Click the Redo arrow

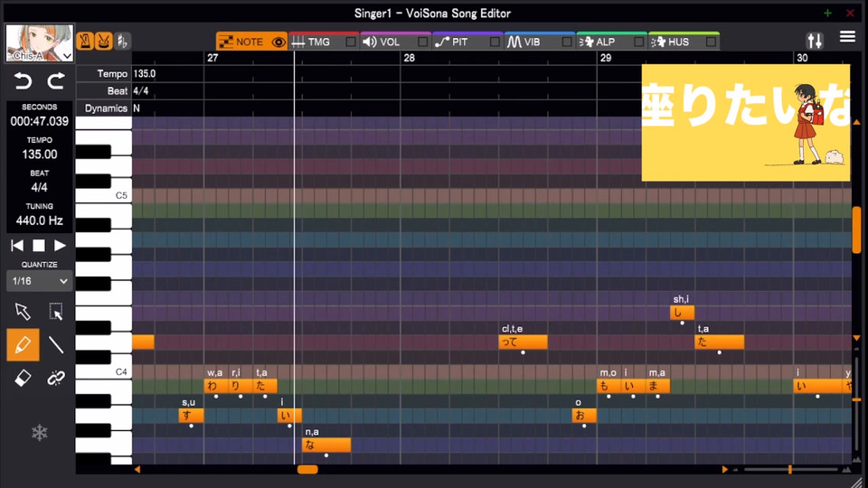(x=56, y=81)
